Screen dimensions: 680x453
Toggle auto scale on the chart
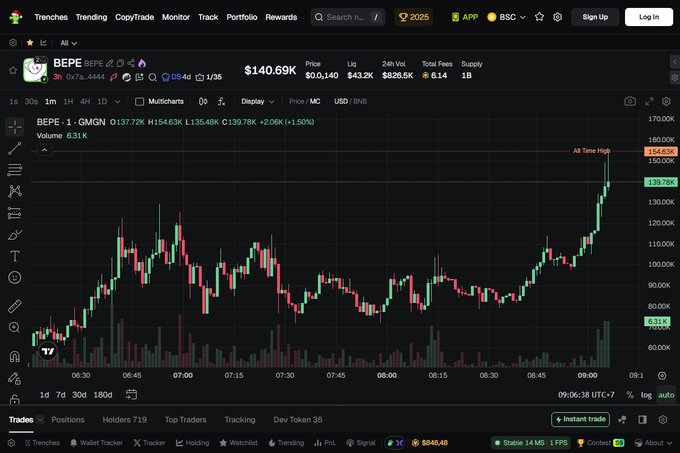coord(666,395)
